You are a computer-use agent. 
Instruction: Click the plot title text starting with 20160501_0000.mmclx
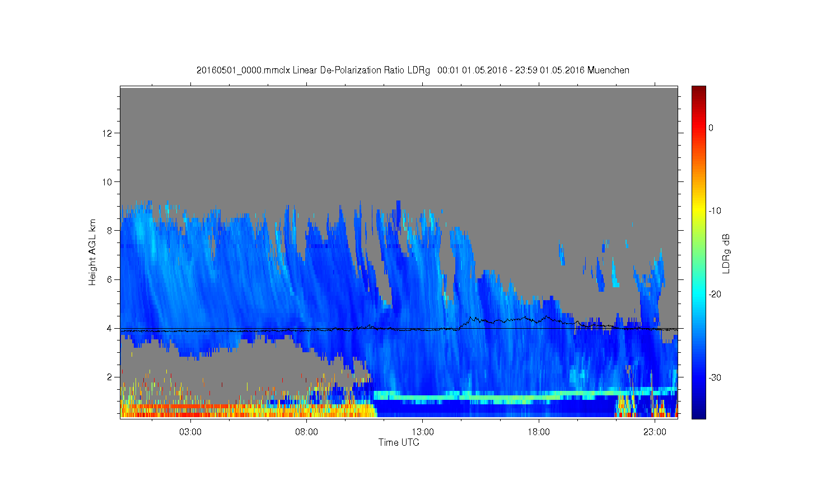[413, 71]
